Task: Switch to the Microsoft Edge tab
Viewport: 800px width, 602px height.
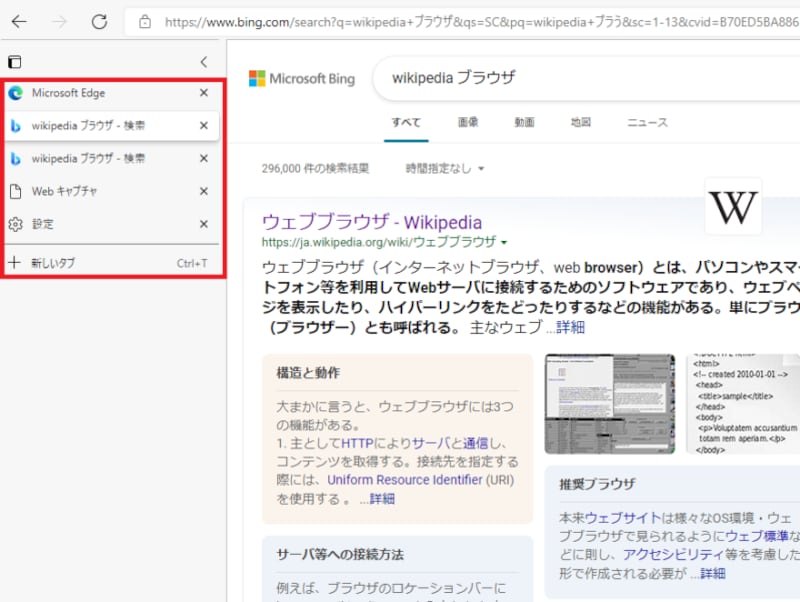Action: pyautogui.click(x=68, y=93)
